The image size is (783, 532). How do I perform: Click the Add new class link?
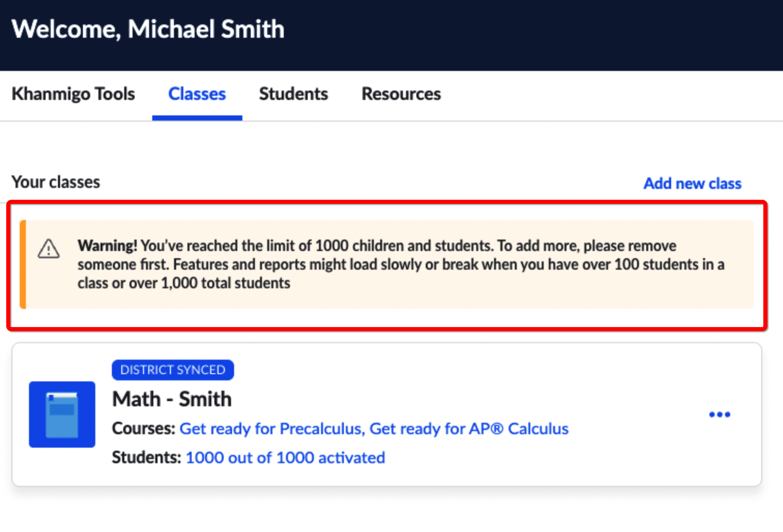click(x=692, y=183)
